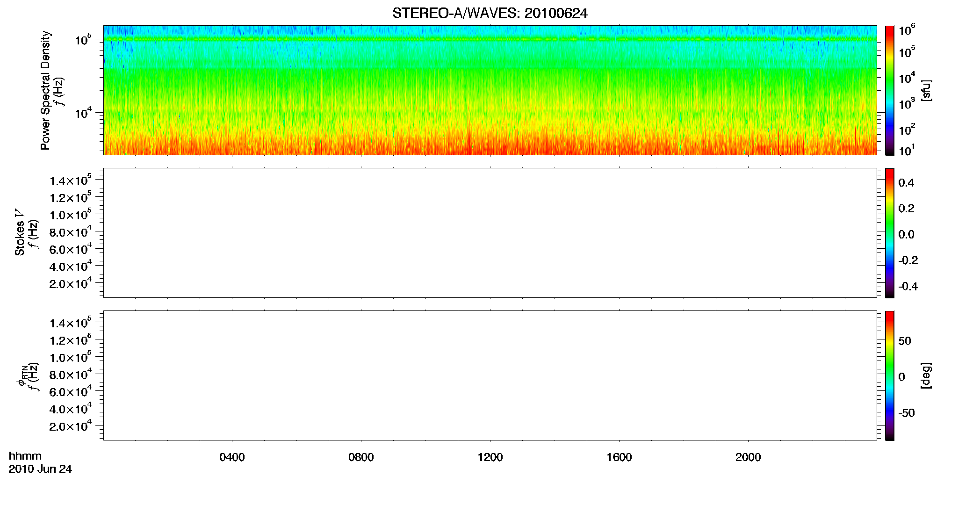Click the 2.0×10^4 tick on the Stokes V axis
Screen dimensions: 980x505
tap(71, 283)
